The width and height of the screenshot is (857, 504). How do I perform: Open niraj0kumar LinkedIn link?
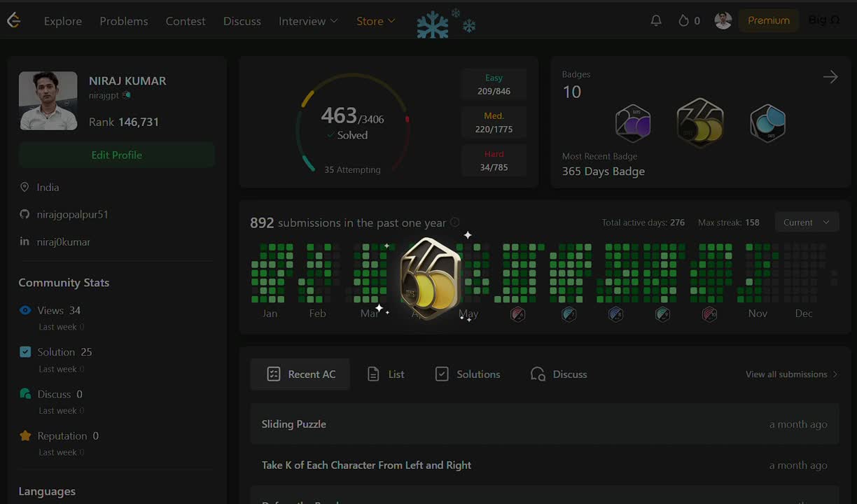click(64, 241)
